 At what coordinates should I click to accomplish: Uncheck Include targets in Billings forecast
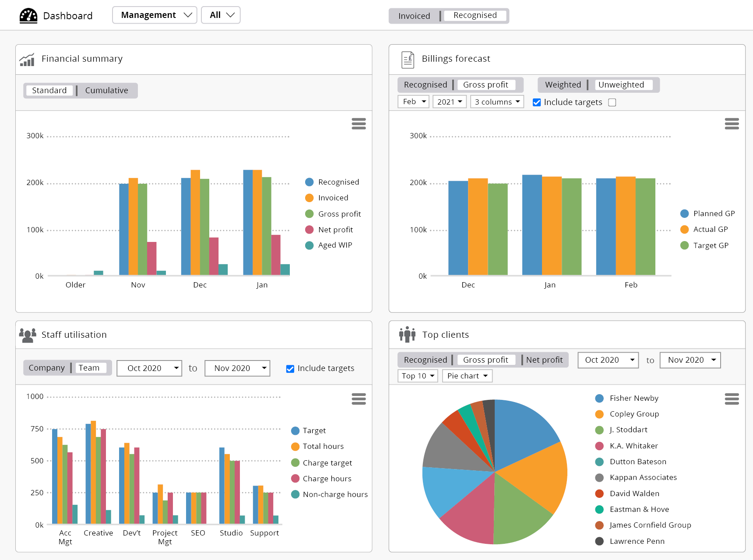coord(537,102)
